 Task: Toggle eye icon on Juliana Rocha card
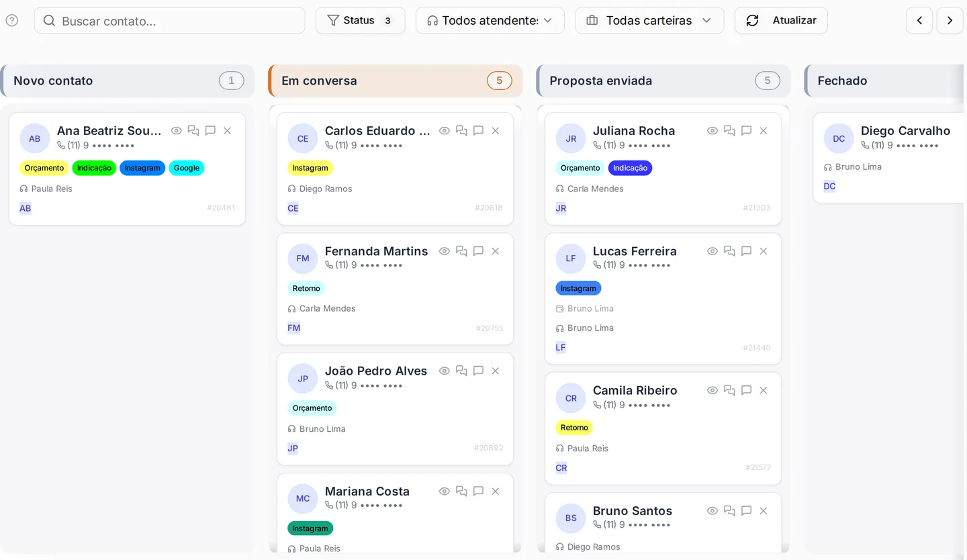click(x=712, y=131)
